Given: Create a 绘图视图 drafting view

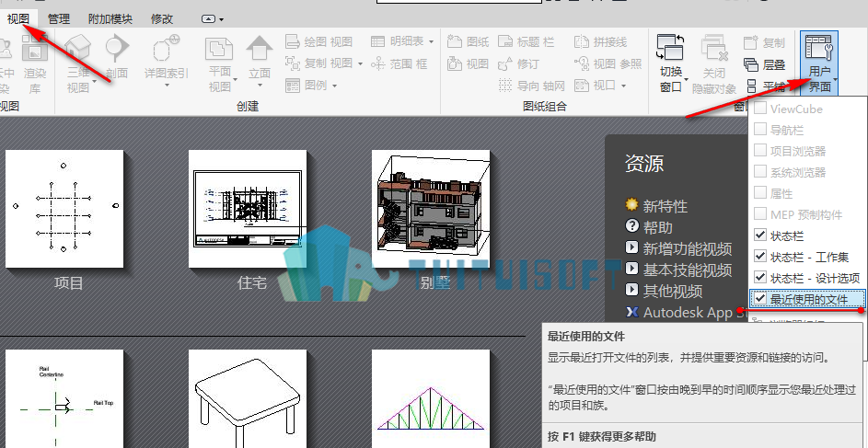Looking at the screenshot, I should tap(318, 41).
